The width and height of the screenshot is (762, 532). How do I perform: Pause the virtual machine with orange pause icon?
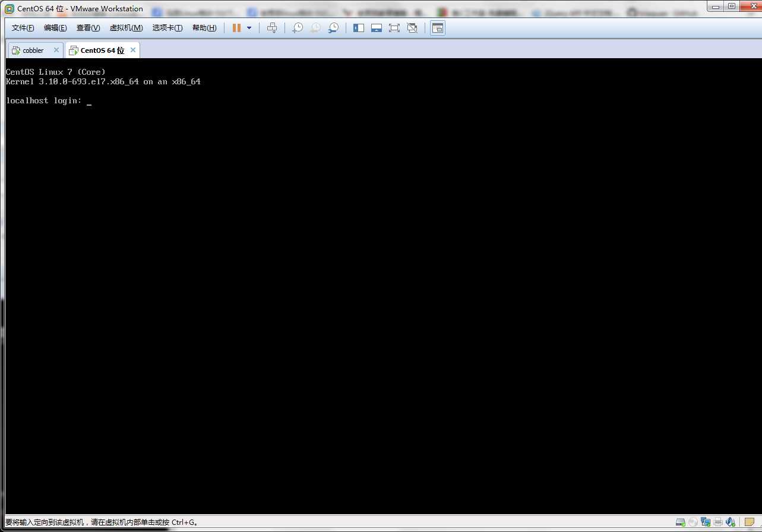236,28
